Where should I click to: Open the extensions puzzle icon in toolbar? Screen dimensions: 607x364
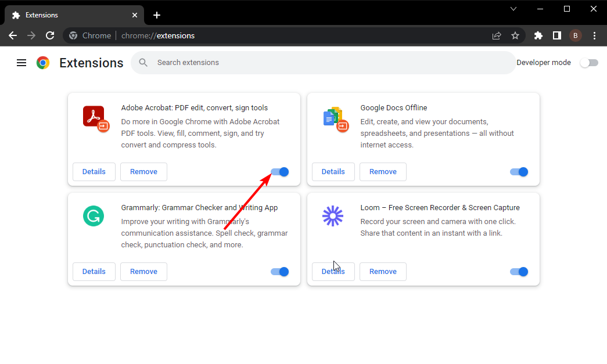click(x=538, y=35)
